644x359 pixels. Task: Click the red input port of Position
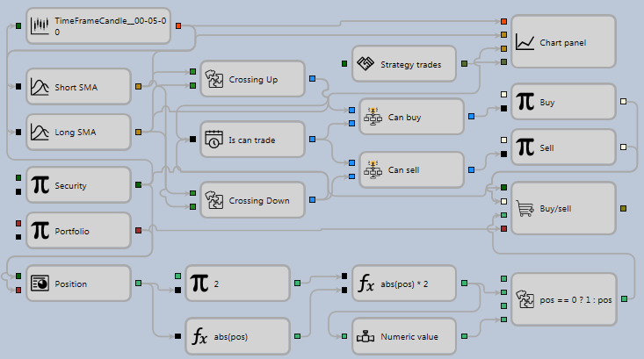(18, 290)
